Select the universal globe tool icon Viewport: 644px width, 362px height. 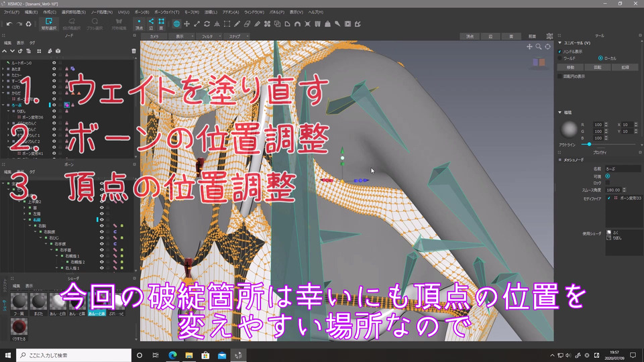coord(176,24)
